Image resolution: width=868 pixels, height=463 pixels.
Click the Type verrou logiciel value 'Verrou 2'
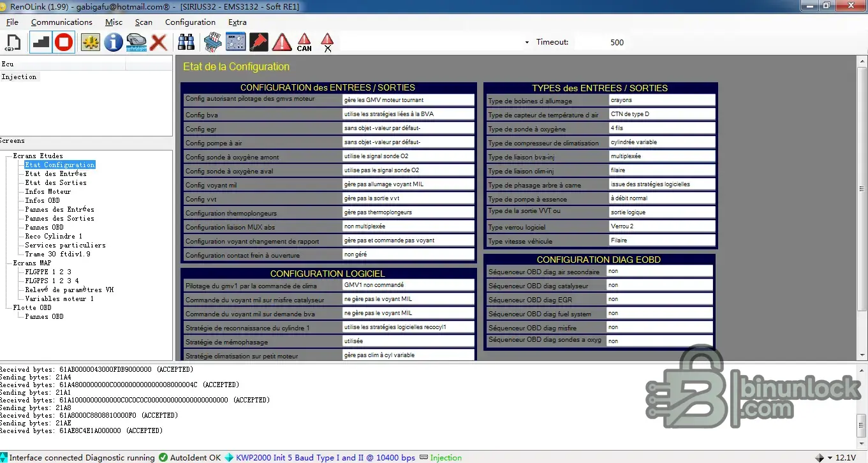662,226
